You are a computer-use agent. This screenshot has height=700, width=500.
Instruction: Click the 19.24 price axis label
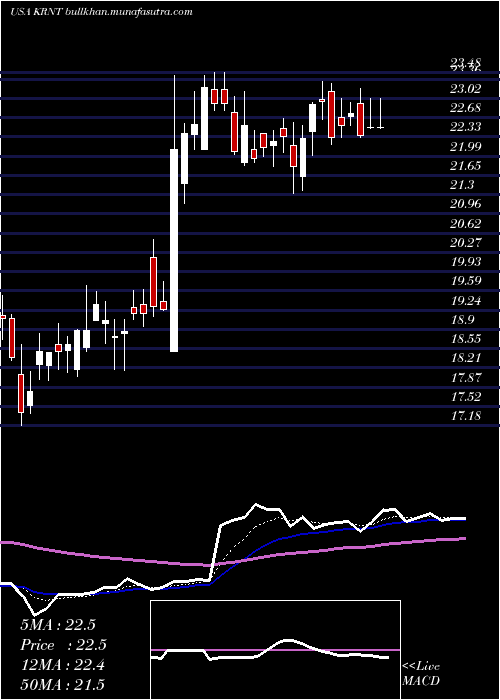pyautogui.click(x=465, y=301)
